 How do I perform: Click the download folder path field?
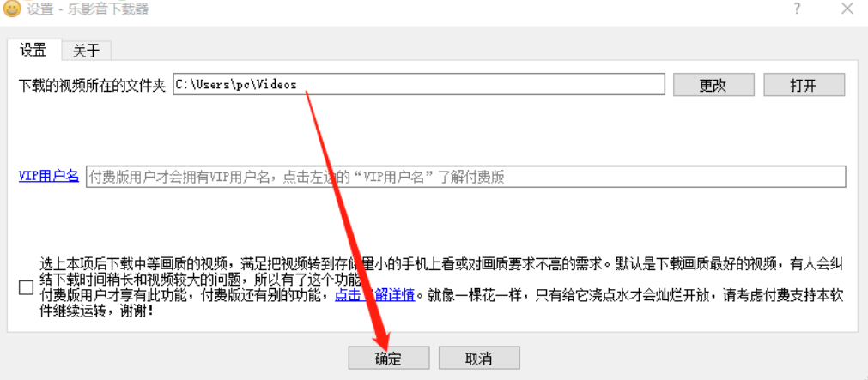(418, 85)
